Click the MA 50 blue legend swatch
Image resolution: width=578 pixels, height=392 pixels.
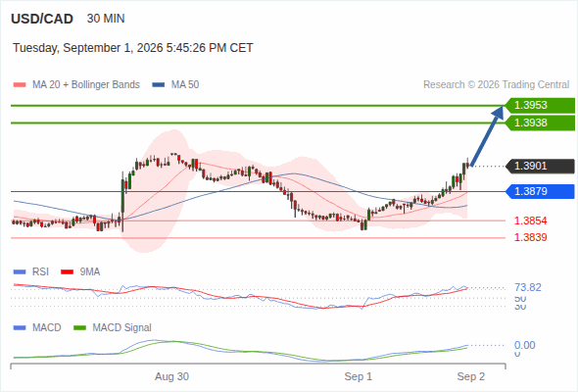click(159, 85)
